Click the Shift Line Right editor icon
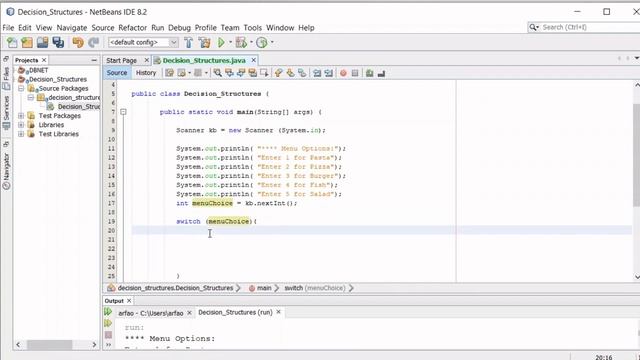 329,73
